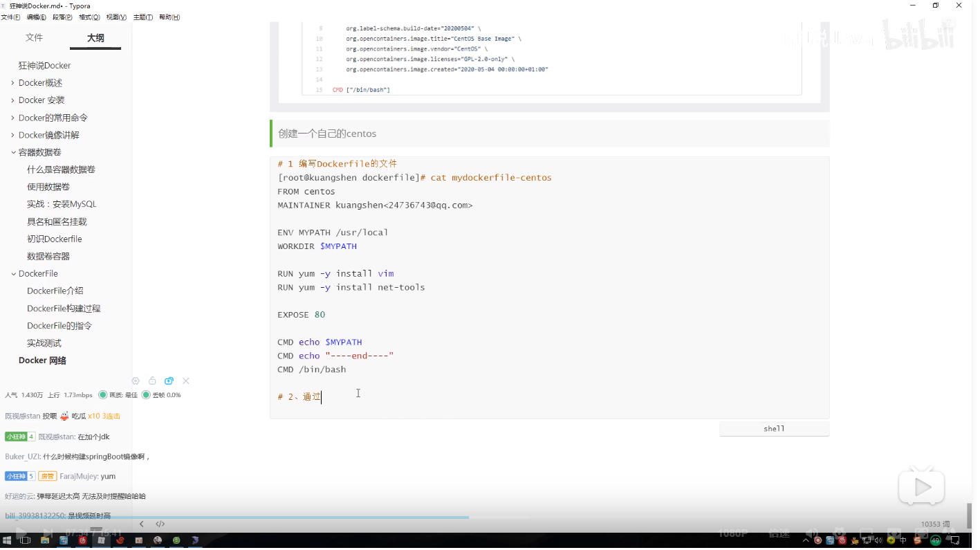This screenshot has height=550, width=980.
Task: Go to 数据卷容器 heading
Action: pyautogui.click(x=48, y=257)
